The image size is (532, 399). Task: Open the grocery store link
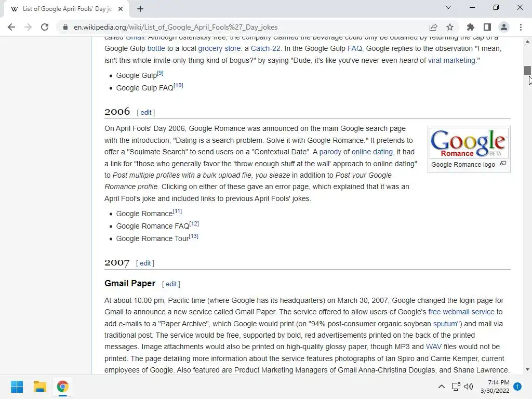click(x=220, y=48)
